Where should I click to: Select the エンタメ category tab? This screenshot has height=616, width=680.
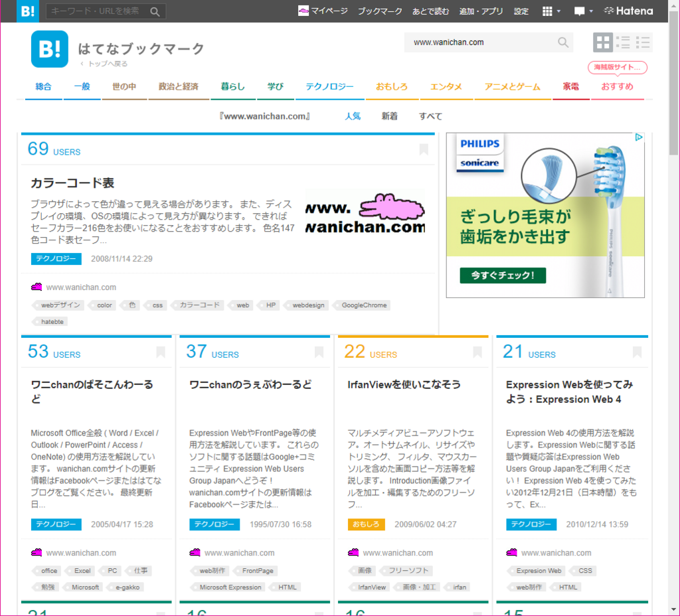coord(446,87)
